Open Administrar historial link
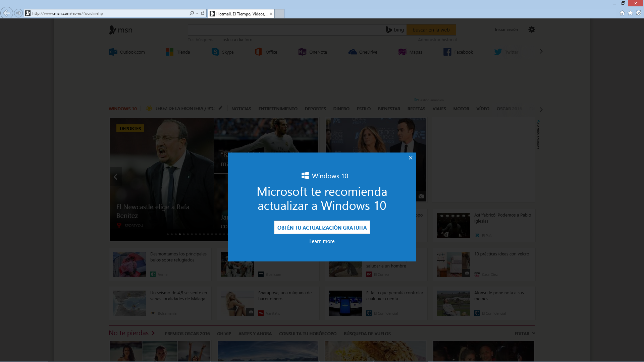Viewport: 644px width, 362px height. point(437,40)
